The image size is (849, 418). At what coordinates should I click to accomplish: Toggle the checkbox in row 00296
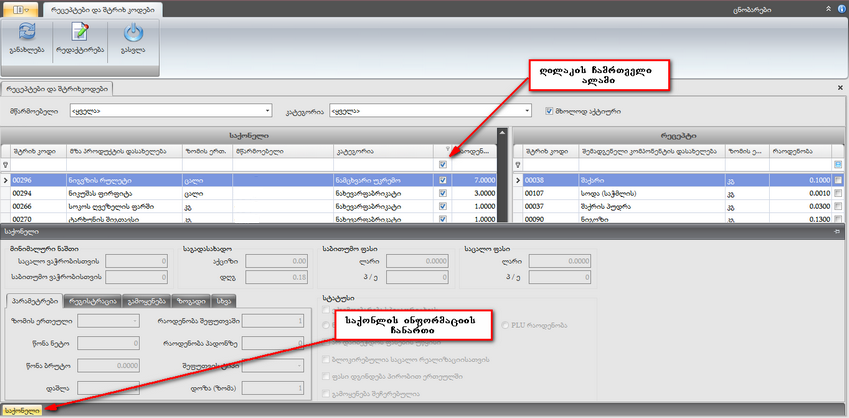click(x=443, y=180)
